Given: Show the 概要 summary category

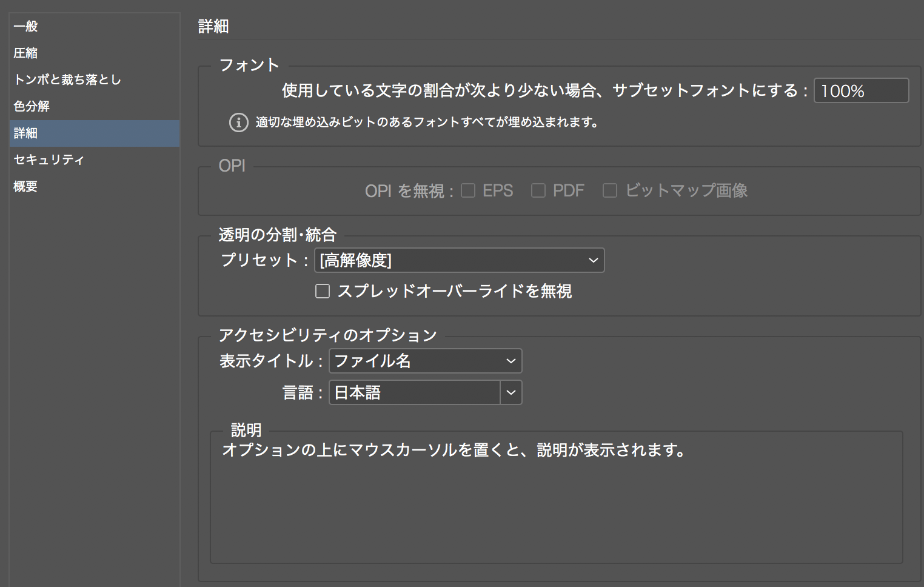Looking at the screenshot, I should pos(95,186).
